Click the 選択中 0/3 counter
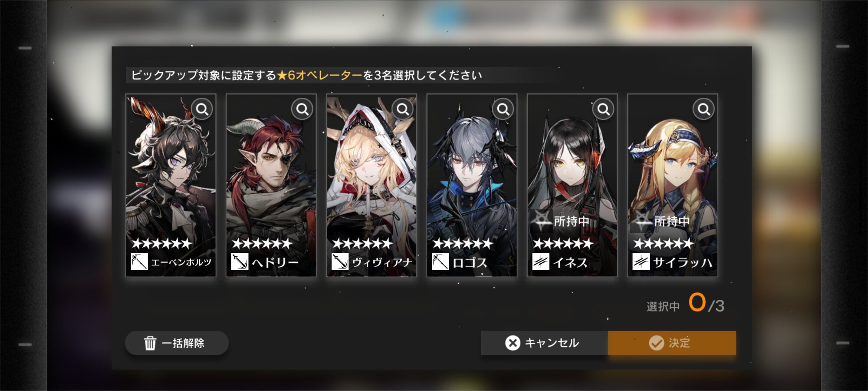The height and width of the screenshot is (391, 868). [x=686, y=303]
